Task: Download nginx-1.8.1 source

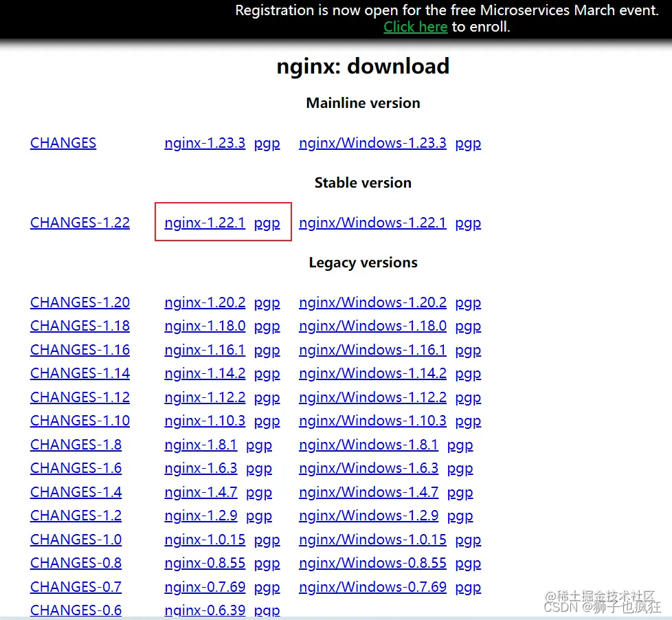Action: (201, 445)
